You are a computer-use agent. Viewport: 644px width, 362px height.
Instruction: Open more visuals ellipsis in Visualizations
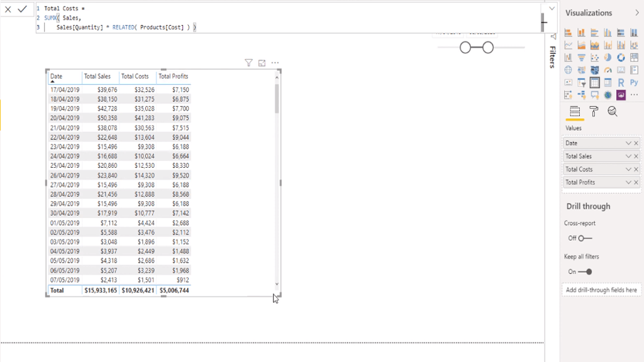tap(634, 96)
